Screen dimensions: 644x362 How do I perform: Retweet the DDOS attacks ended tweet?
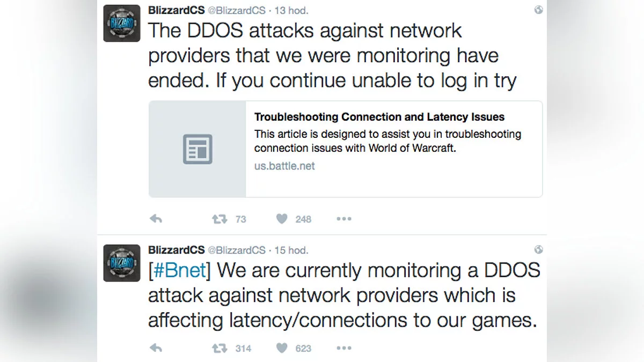tap(219, 219)
